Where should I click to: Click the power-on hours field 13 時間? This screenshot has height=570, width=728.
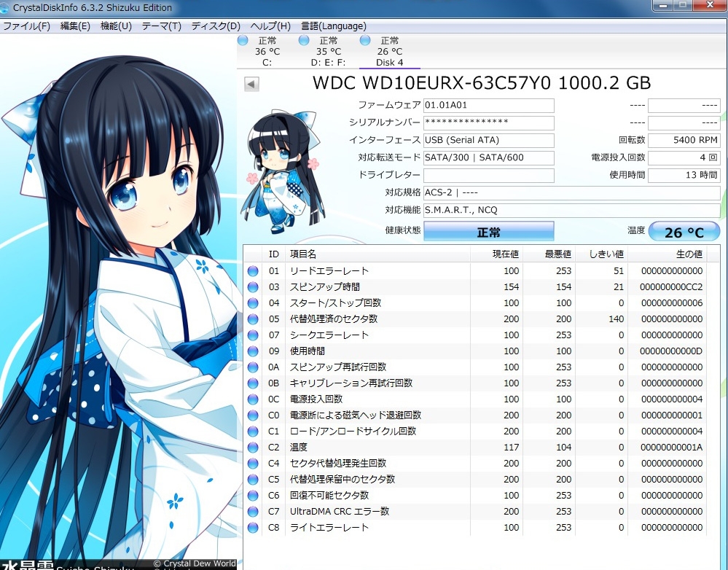pyautogui.click(x=684, y=175)
